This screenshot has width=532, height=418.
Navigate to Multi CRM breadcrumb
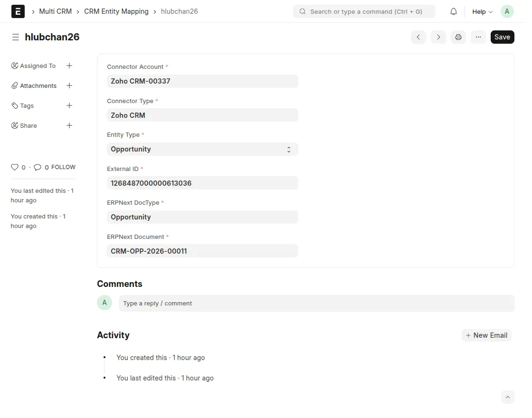point(55,11)
